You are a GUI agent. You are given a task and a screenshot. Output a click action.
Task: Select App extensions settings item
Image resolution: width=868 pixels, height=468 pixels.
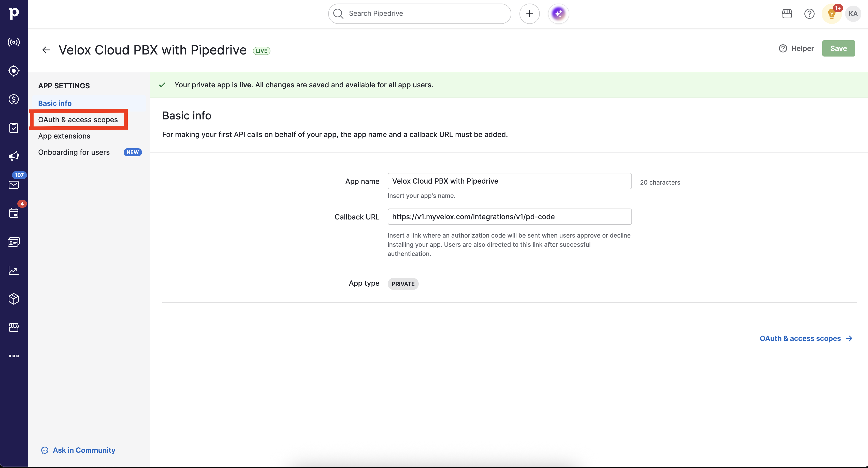coord(64,136)
